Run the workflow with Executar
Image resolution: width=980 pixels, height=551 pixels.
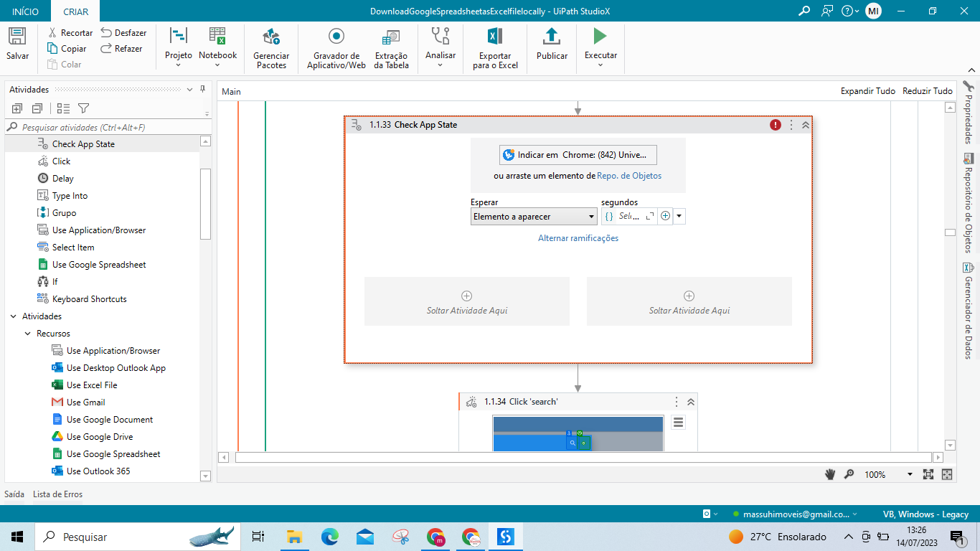tap(600, 47)
